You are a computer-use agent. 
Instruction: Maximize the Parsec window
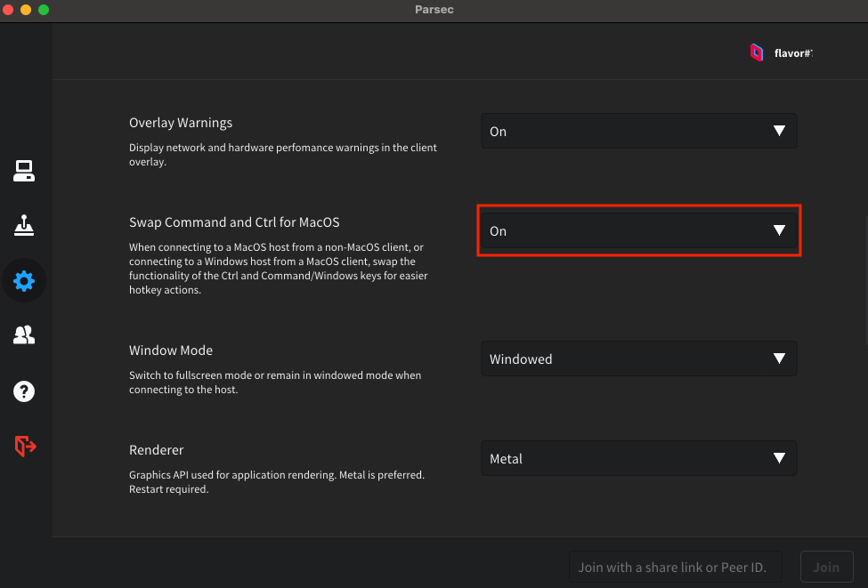[x=44, y=10]
